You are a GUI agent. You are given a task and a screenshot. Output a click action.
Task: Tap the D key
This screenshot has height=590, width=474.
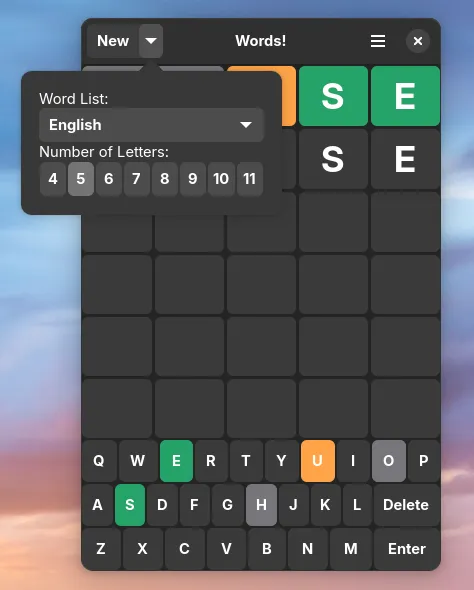pyautogui.click(x=163, y=505)
